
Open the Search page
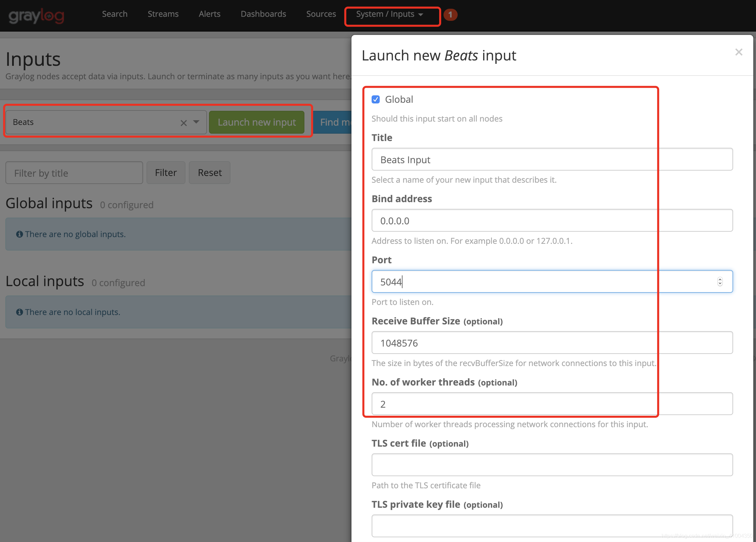click(x=115, y=14)
